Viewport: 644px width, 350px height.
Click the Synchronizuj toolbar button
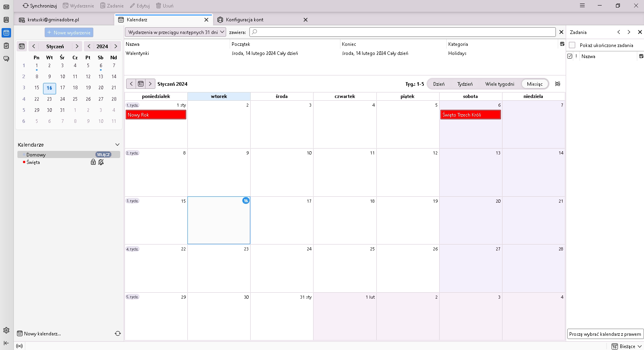40,6
